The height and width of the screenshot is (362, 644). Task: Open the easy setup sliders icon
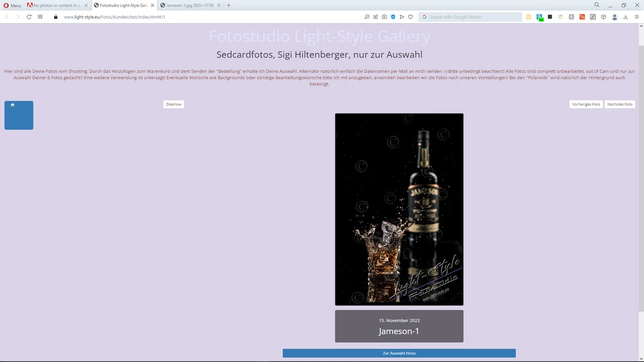click(x=637, y=17)
